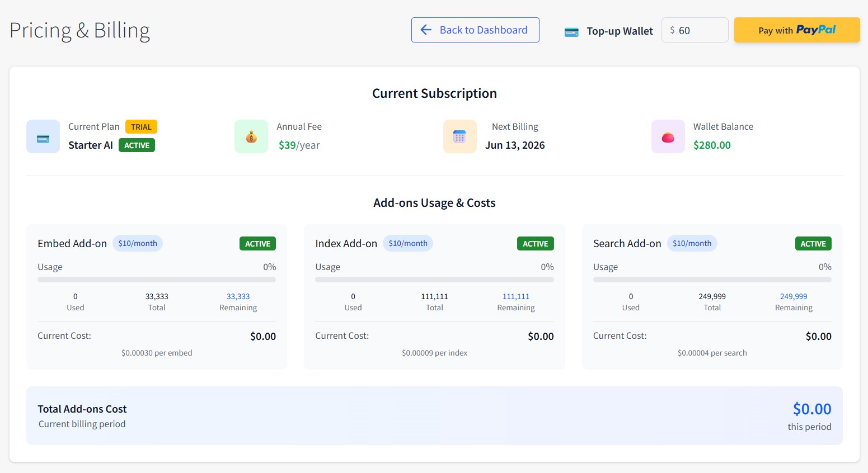
Task: Click the Current billing period subtitle
Action: click(82, 424)
